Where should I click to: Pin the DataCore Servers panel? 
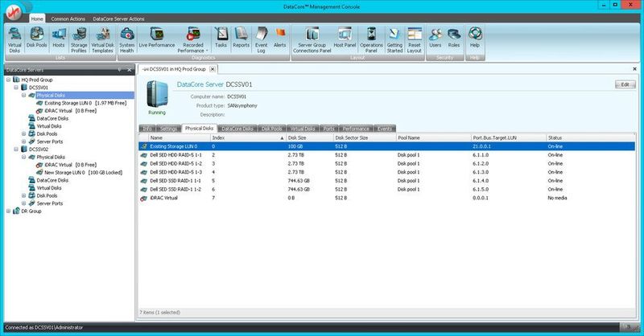coord(119,70)
